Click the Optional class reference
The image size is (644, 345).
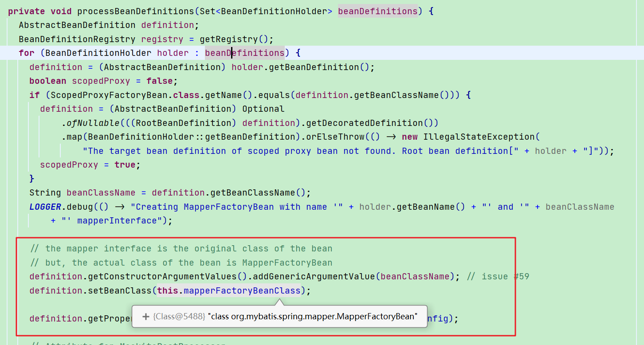coord(263,109)
